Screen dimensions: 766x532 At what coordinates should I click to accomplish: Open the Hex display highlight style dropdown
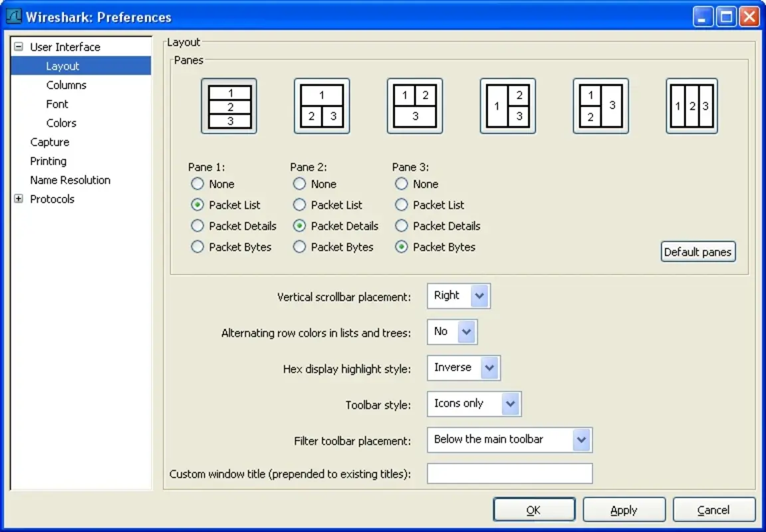click(490, 368)
